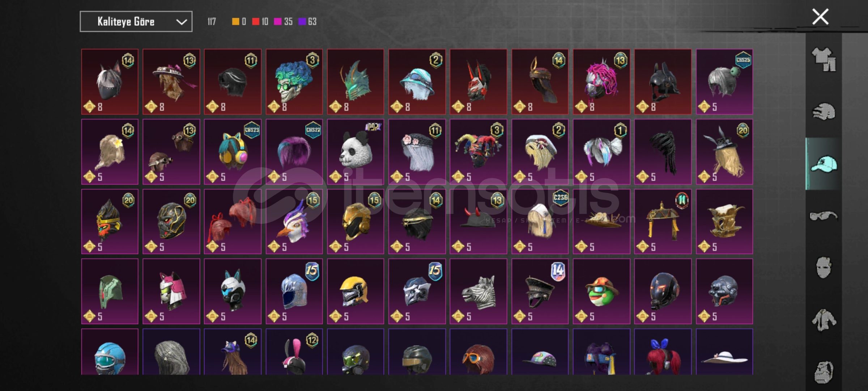The image size is (868, 391).
Task: Select the green-haired joker mask item
Action: pyautogui.click(x=294, y=82)
